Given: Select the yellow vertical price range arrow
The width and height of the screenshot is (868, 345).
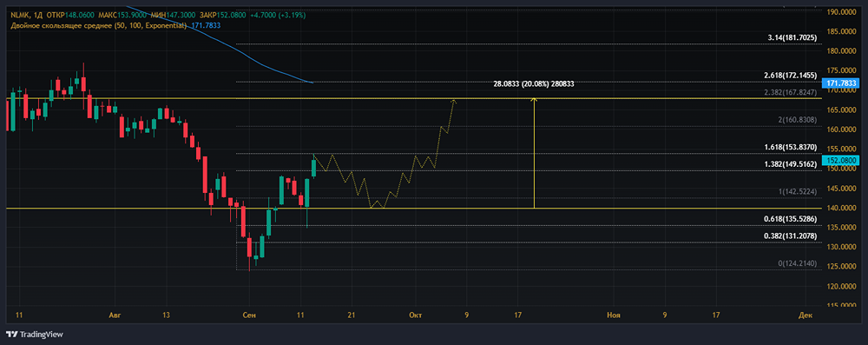Looking at the screenshot, I should point(534,153).
